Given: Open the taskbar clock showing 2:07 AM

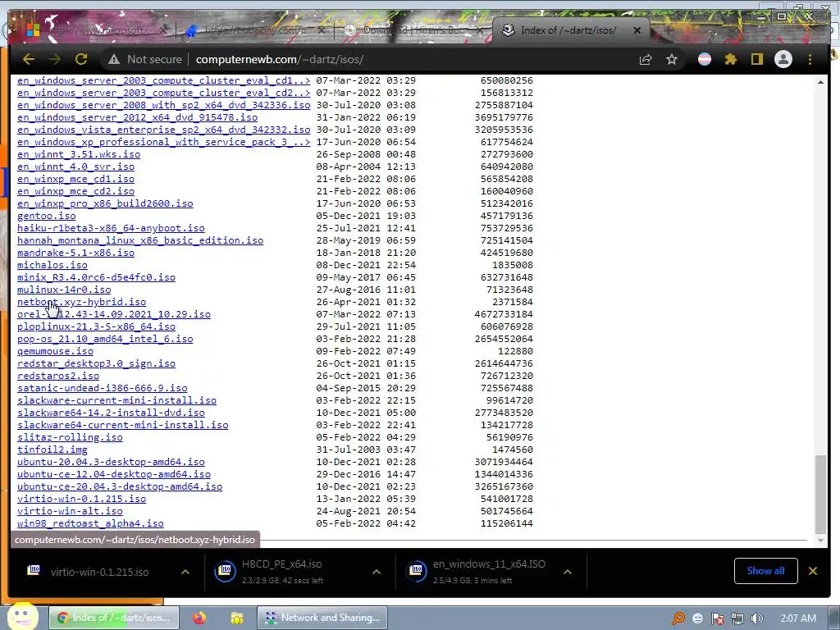Looking at the screenshot, I should (798, 619).
